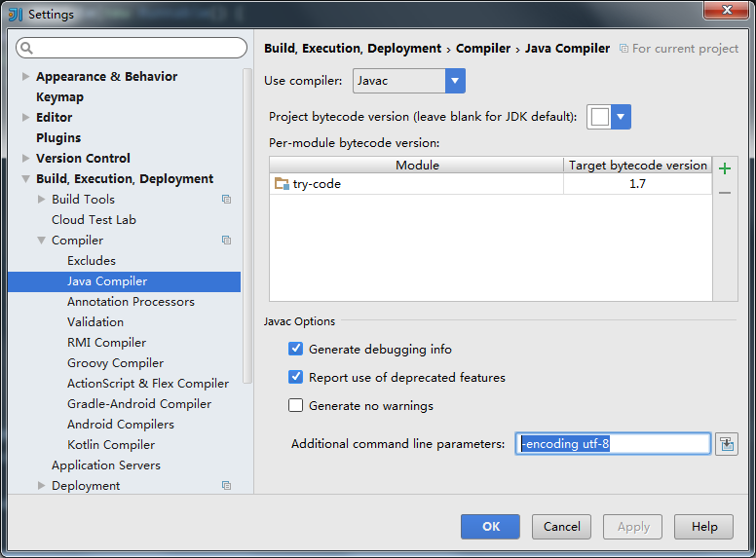Image resolution: width=756 pixels, height=558 pixels.
Task: Open Annotation Processors settings
Action: (x=131, y=302)
